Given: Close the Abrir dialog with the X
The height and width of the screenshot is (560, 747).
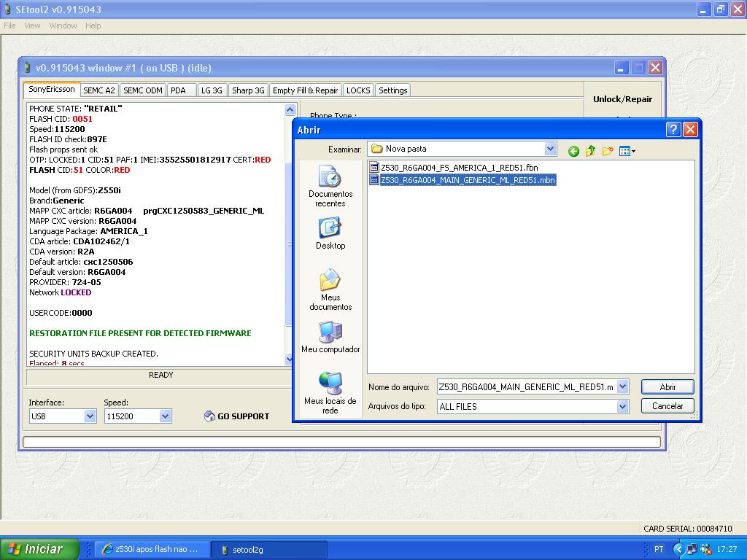Looking at the screenshot, I should 690,130.
